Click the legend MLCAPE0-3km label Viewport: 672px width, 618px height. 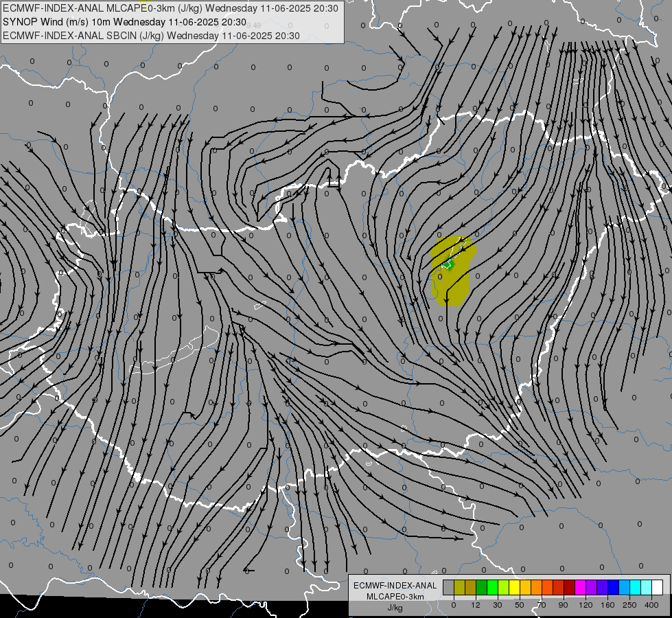[395, 597]
